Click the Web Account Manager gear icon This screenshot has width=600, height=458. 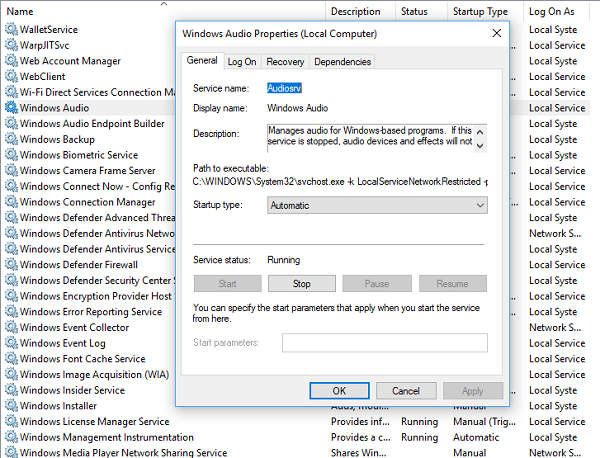[11, 61]
